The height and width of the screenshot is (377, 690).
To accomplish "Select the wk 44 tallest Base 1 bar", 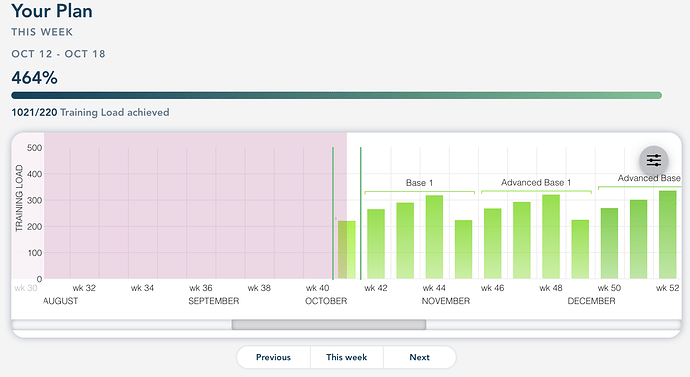I will 434,237.
